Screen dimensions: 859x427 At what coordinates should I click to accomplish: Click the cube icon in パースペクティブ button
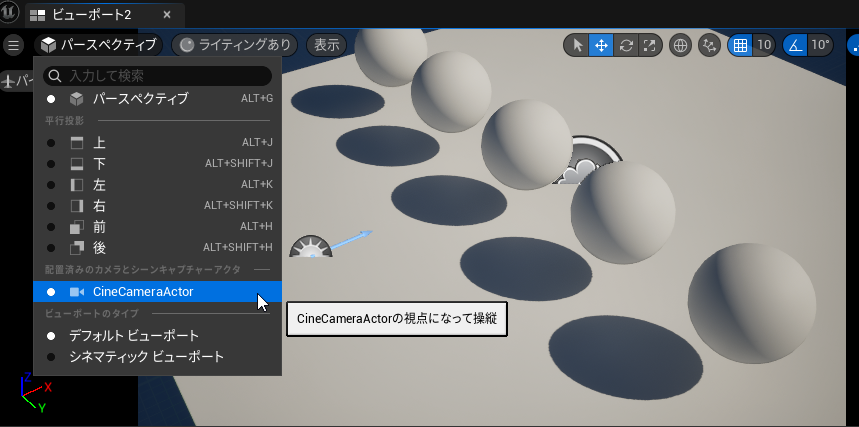(49, 45)
